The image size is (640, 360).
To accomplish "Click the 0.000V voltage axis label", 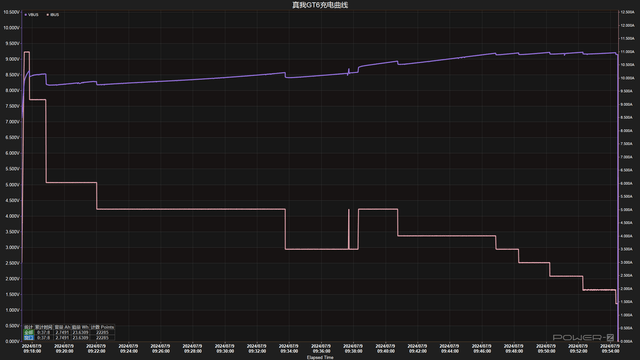I will tap(12, 342).
